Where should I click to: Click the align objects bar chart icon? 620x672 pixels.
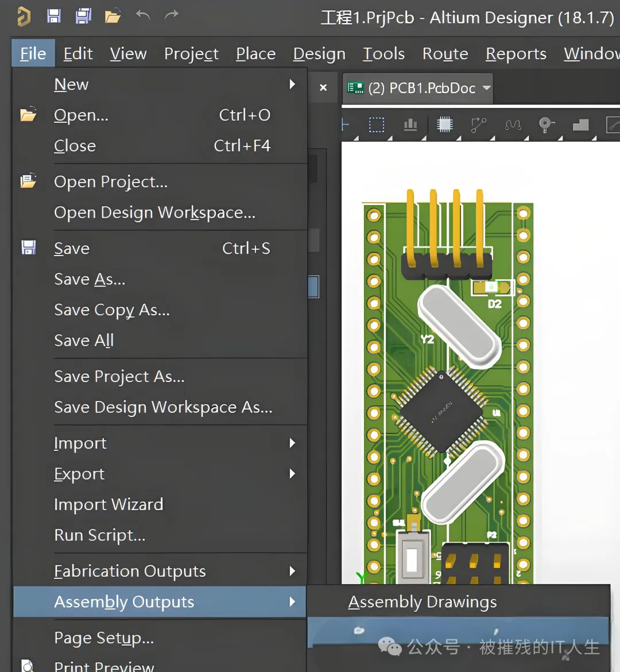[x=410, y=125]
